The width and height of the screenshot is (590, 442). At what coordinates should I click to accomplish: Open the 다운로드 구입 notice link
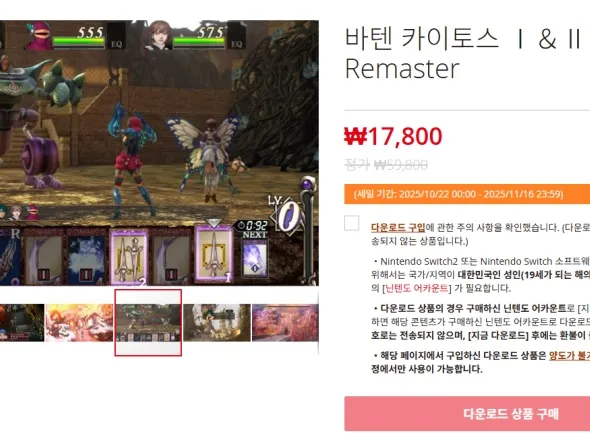tap(398, 227)
